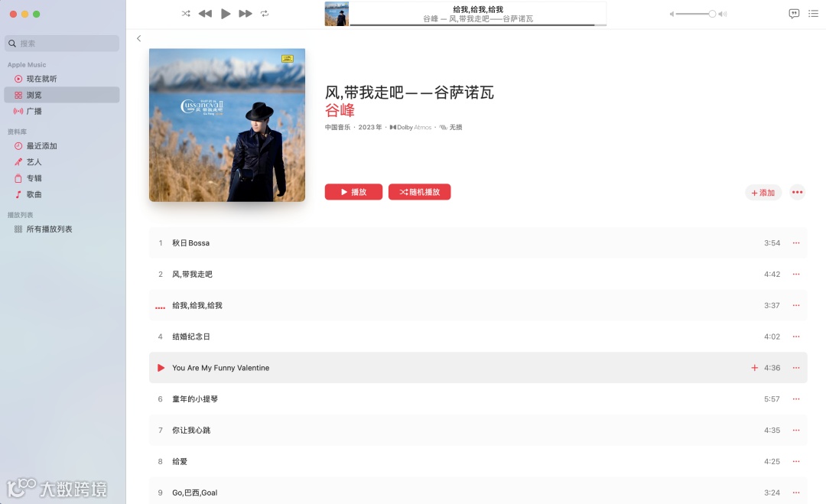Image resolution: width=826 pixels, height=504 pixels.
Task: Go back using the chevron arrow
Action: 138,38
